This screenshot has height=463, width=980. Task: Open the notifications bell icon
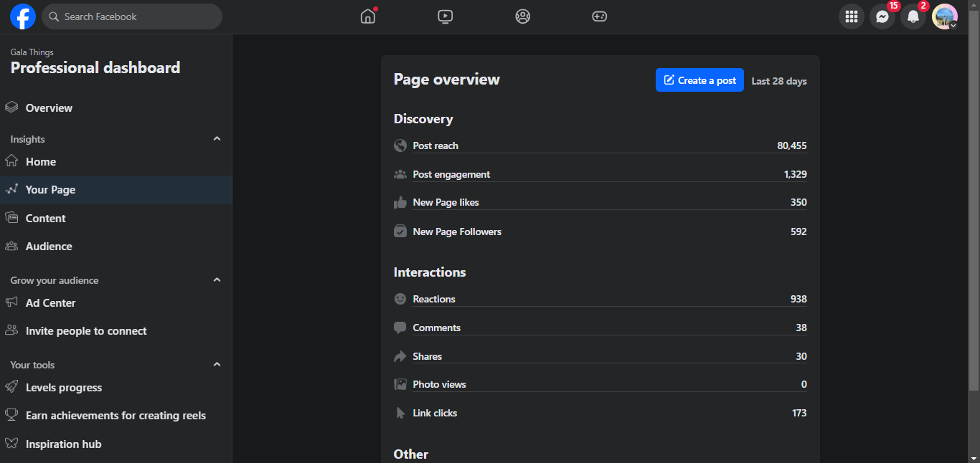tap(913, 16)
